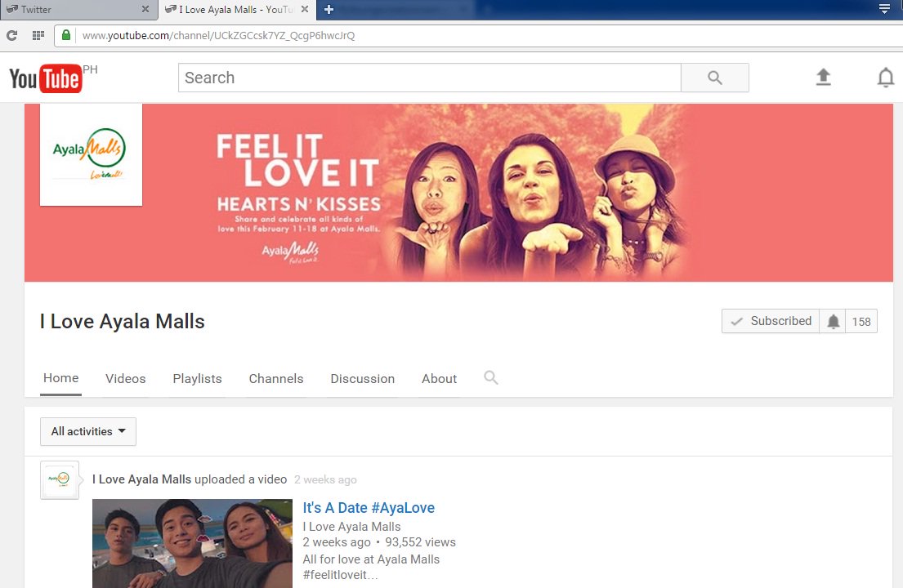
Task: Open the Videos tab
Action: 126,379
